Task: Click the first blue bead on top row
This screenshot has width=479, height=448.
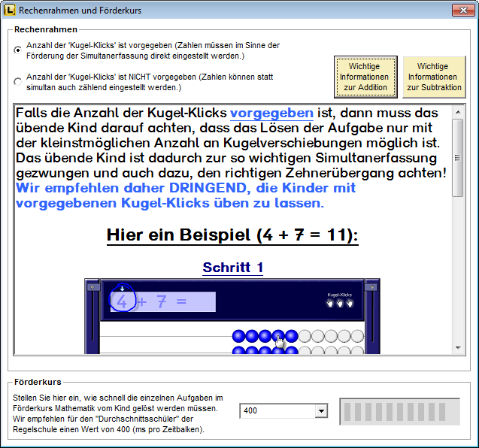Action: pos(238,336)
